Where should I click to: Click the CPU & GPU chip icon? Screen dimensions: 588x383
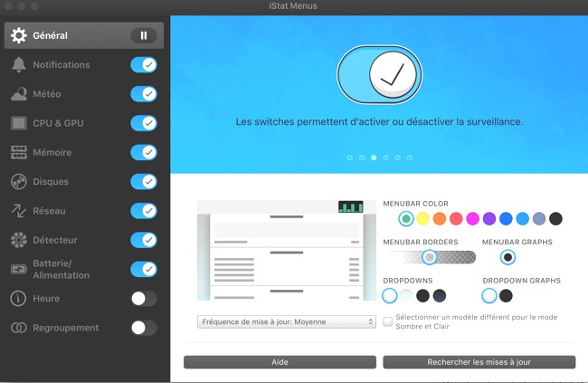pyautogui.click(x=18, y=123)
